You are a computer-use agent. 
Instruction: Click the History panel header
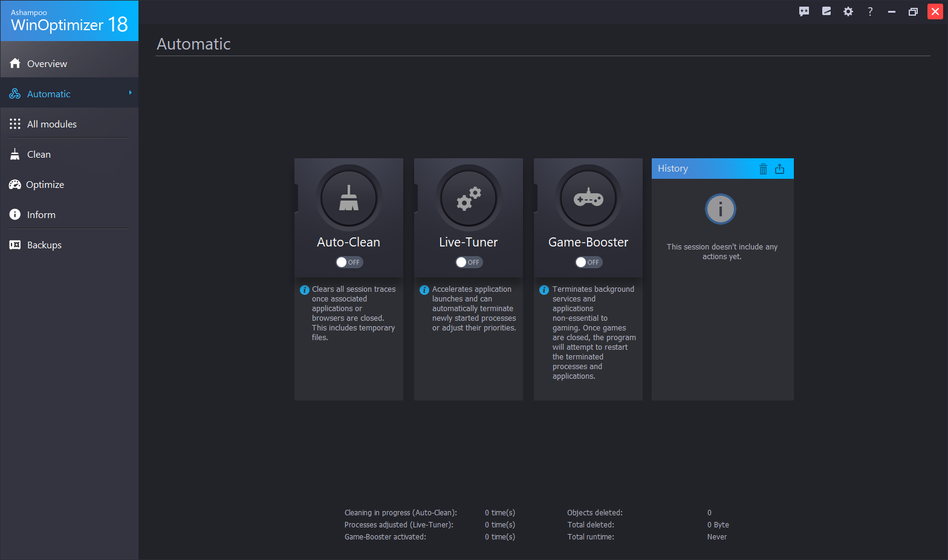(x=722, y=169)
